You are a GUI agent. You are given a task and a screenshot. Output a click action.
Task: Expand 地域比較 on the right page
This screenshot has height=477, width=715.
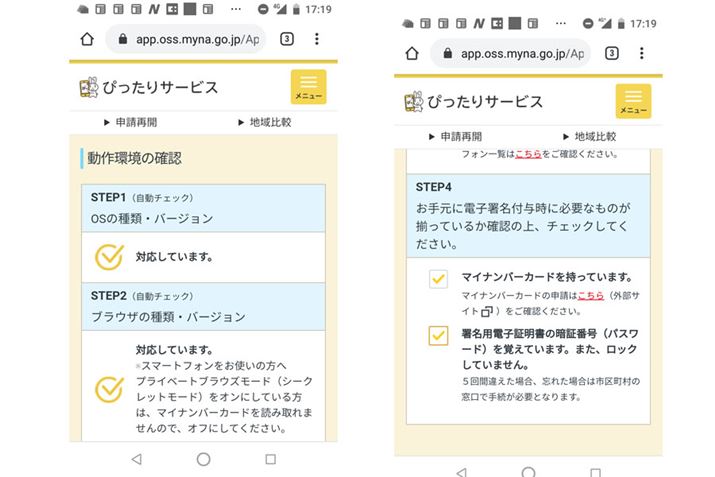click(x=590, y=136)
